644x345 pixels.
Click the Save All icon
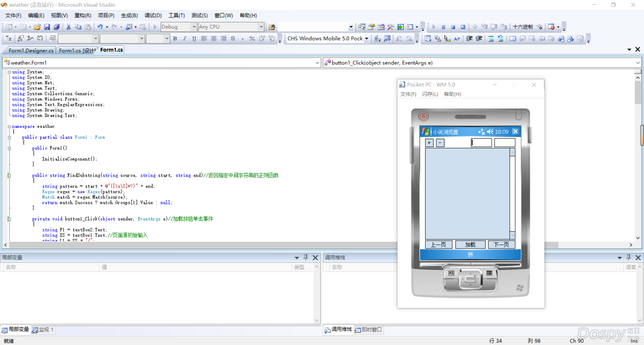point(57,27)
